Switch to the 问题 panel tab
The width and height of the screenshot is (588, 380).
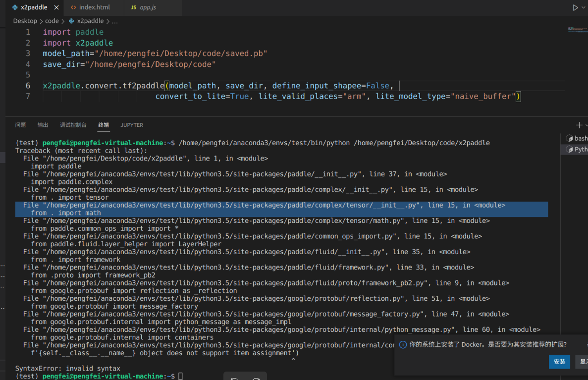[x=20, y=125]
